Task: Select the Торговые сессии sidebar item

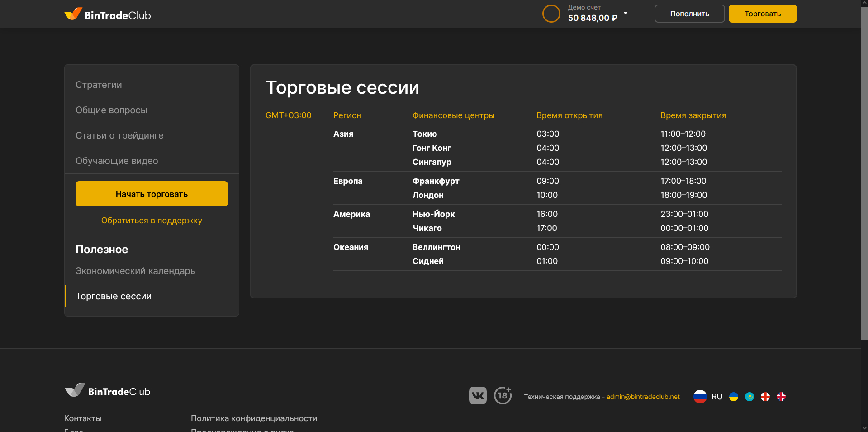Action: [113, 296]
